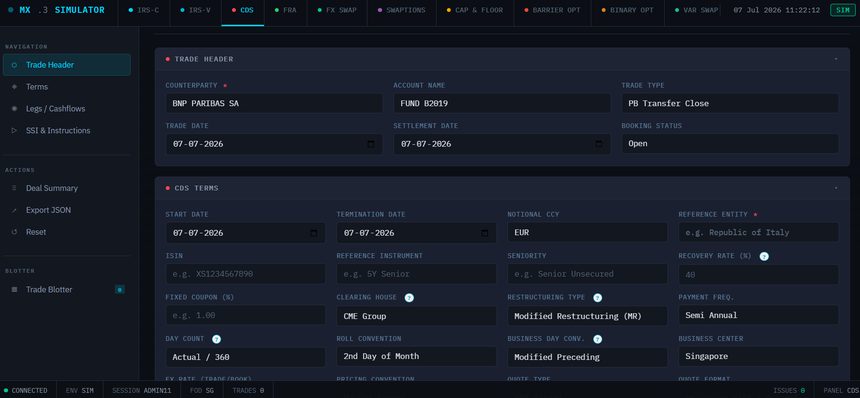860x398 pixels.
Task: Click the Deal Summary list icon
Action: (x=14, y=188)
